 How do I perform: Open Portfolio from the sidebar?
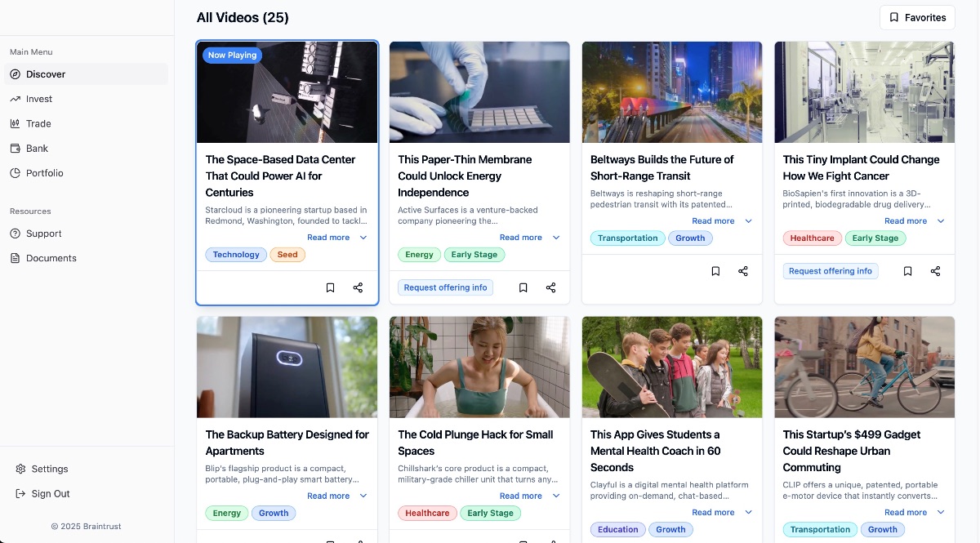coord(44,173)
